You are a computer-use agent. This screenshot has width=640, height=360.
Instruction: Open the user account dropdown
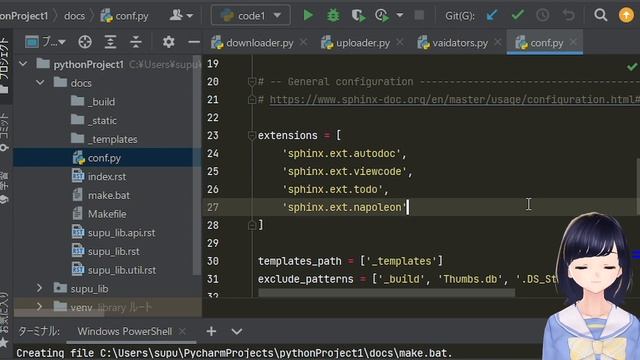(x=181, y=16)
